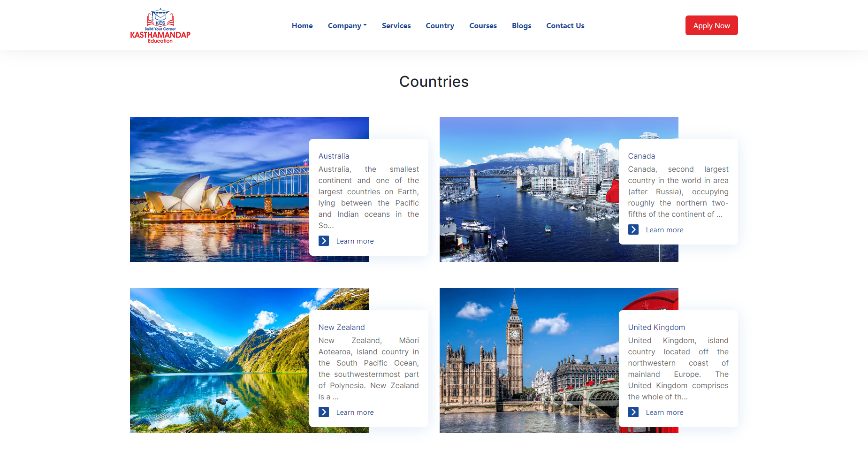
Task: Click the arrow icon in Canada card
Action: coord(633,229)
